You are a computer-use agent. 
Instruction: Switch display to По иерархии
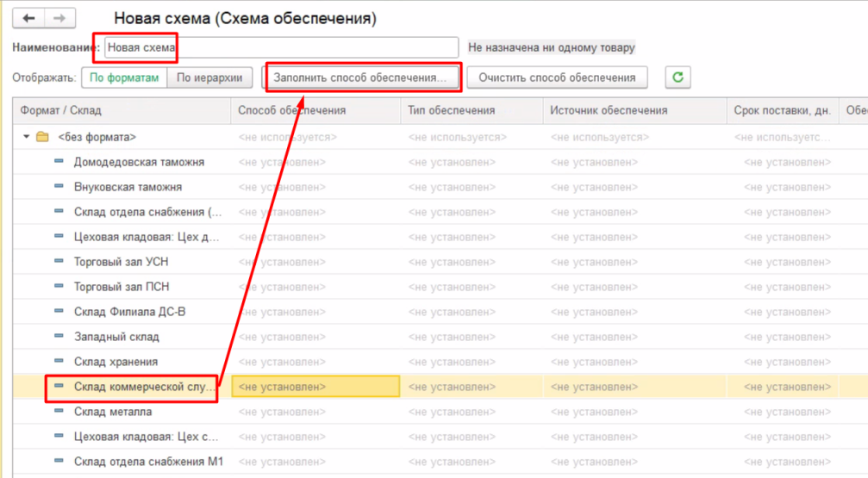(209, 78)
